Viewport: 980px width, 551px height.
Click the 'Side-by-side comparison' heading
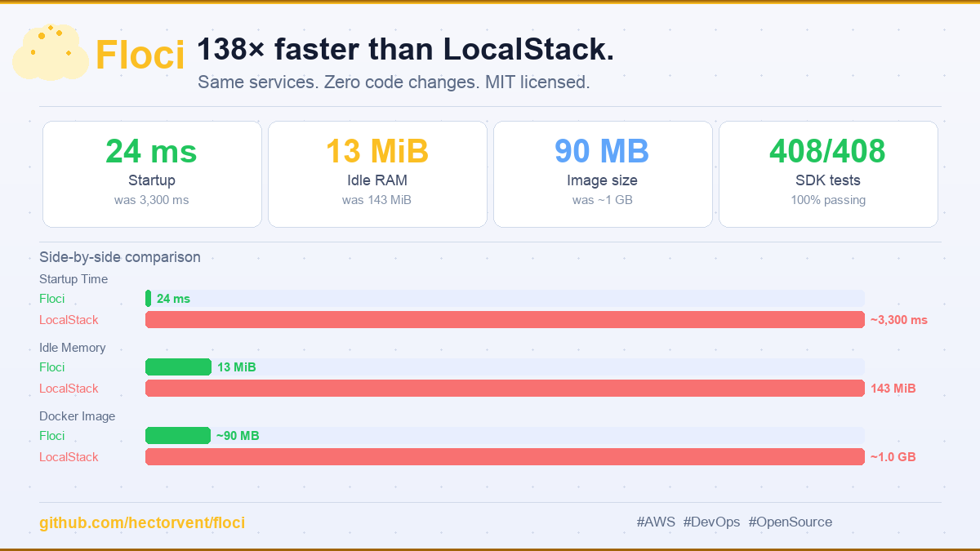pyautogui.click(x=120, y=257)
